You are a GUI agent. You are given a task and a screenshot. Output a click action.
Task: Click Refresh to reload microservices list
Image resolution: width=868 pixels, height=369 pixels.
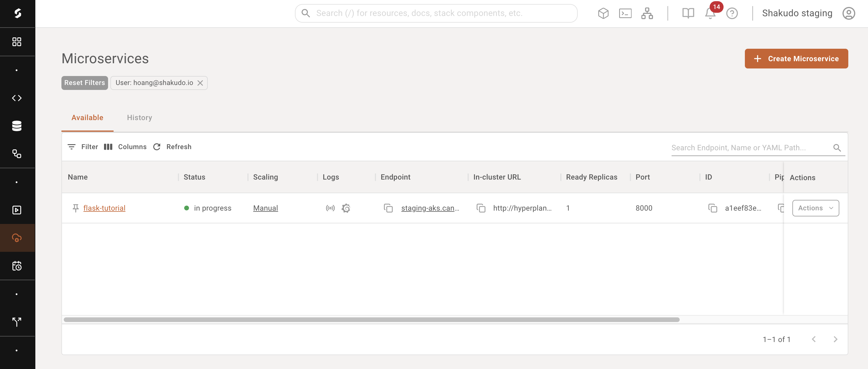pyautogui.click(x=172, y=146)
